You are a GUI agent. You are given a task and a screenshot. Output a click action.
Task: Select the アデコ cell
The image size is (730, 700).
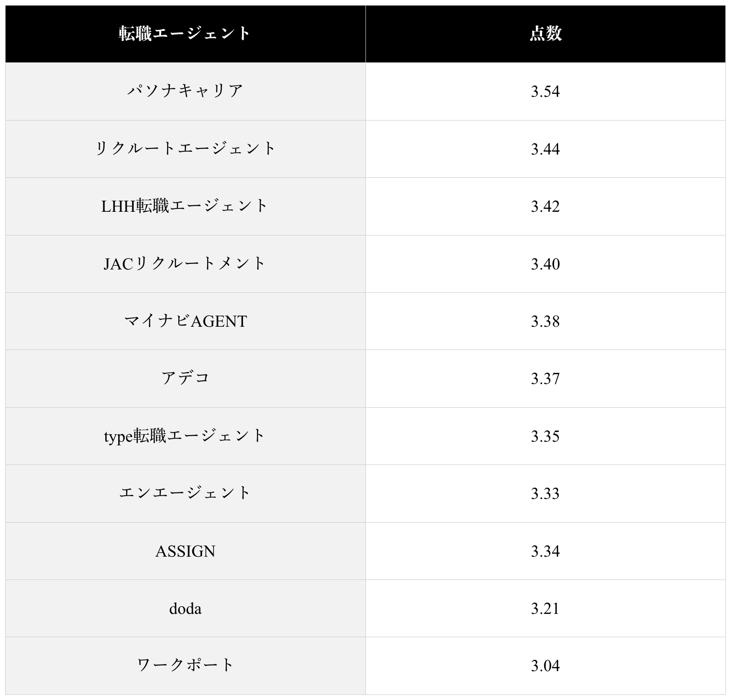point(185,378)
